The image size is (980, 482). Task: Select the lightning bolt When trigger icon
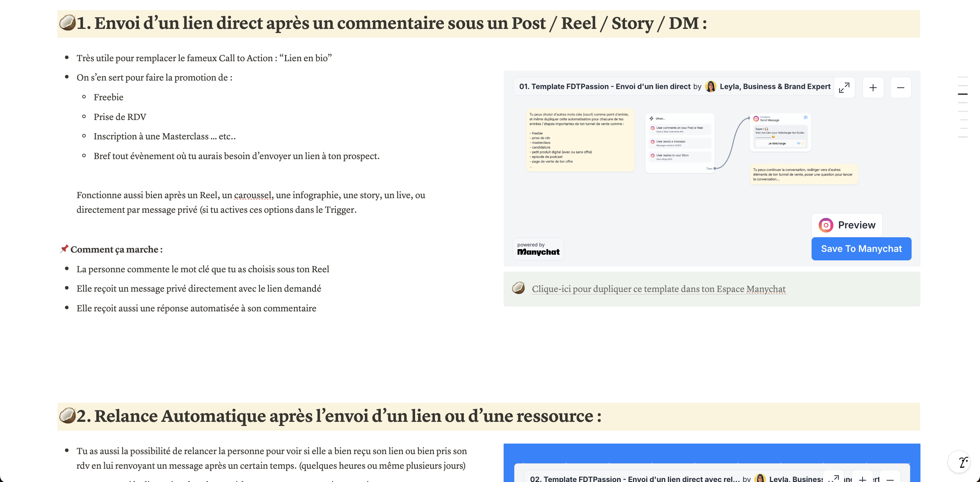tap(651, 119)
